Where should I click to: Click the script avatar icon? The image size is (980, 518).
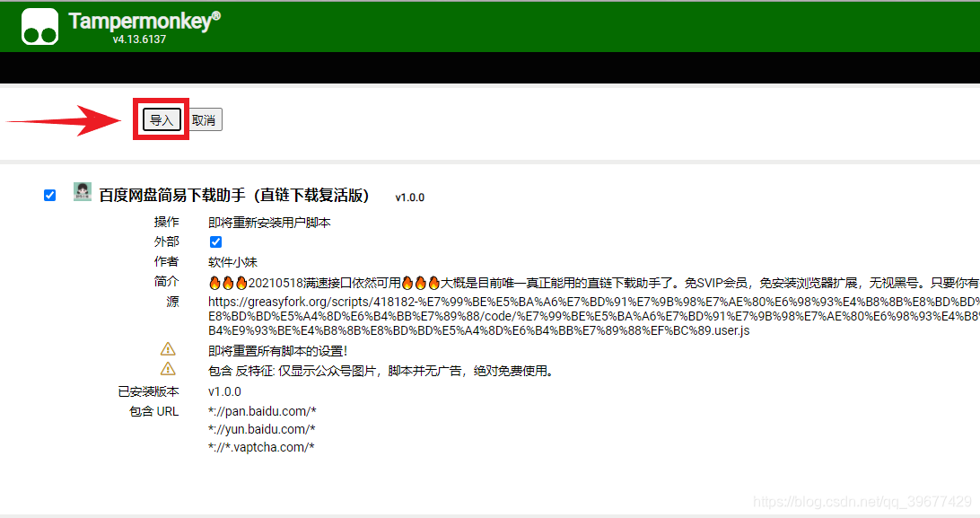pos(83,192)
